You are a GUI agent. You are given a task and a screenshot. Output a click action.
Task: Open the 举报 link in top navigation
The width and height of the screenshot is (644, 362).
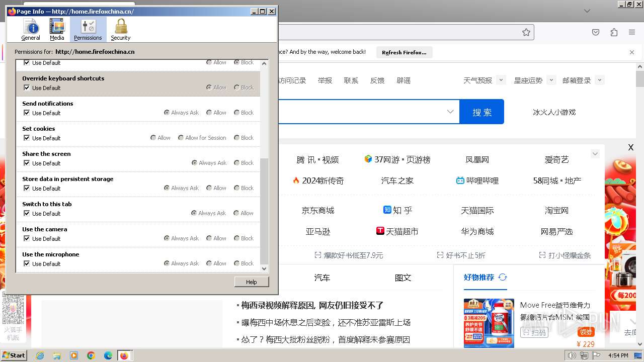pos(325,80)
